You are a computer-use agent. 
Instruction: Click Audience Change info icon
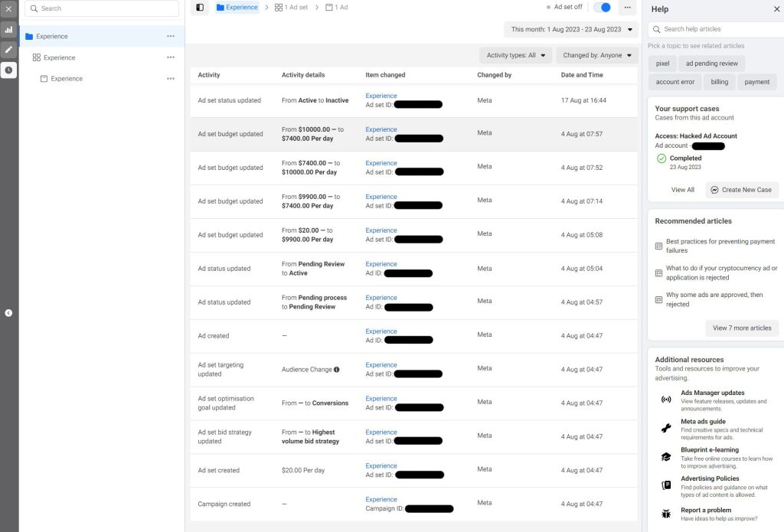[337, 370]
